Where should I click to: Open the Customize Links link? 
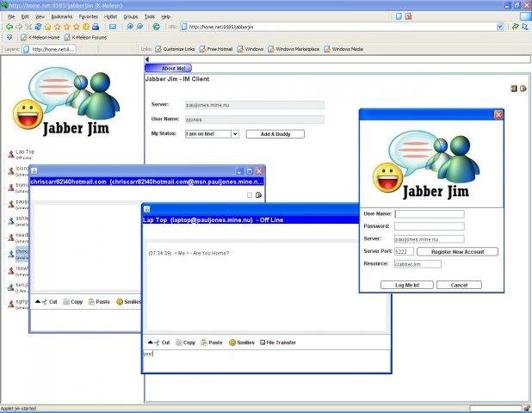pos(175,49)
